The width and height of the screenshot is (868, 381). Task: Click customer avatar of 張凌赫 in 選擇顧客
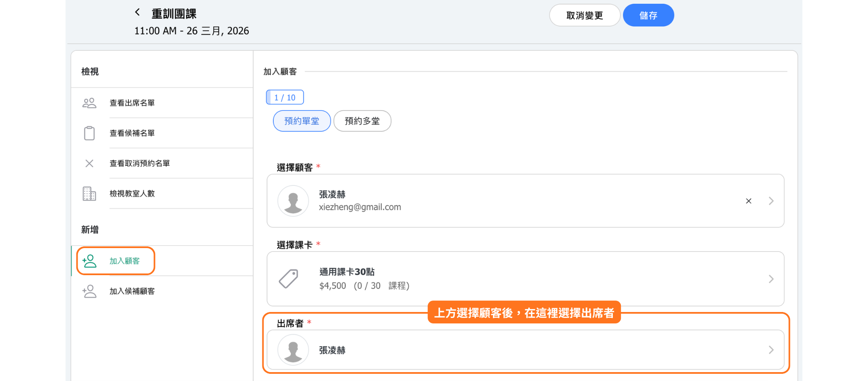[x=293, y=201]
